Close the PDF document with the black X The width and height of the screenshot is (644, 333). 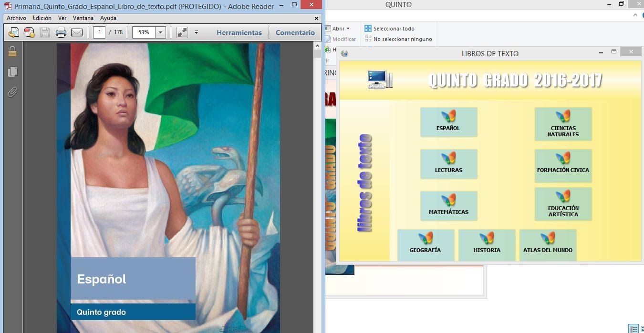coord(316,18)
